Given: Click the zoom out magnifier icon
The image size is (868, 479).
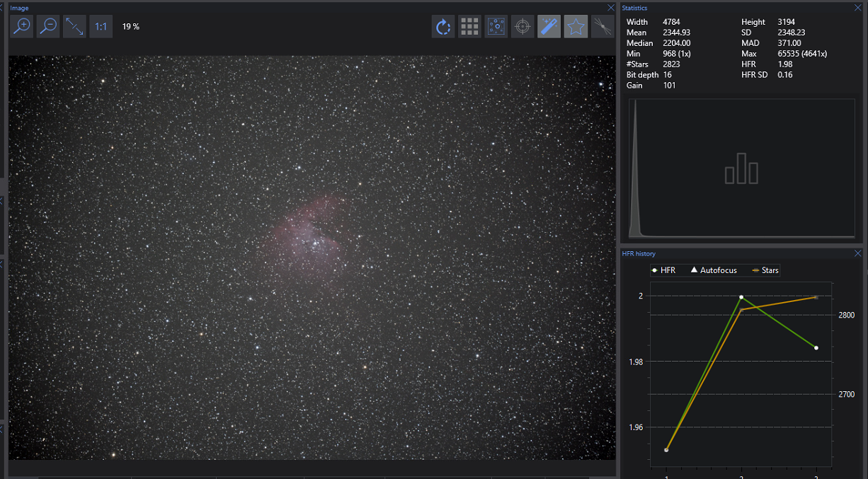Looking at the screenshot, I should 48,27.
